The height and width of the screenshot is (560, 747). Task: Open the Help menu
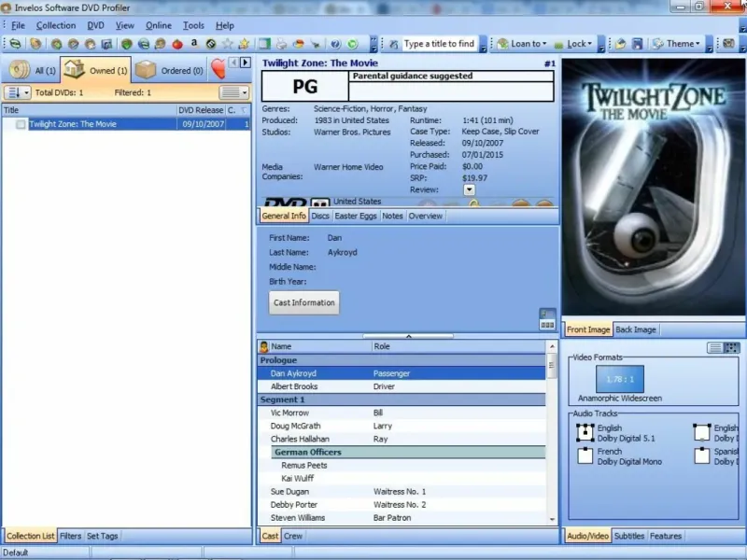coord(225,26)
